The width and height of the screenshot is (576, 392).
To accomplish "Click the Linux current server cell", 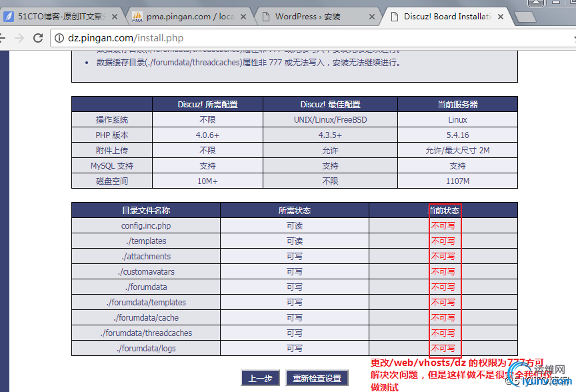I will (x=458, y=120).
